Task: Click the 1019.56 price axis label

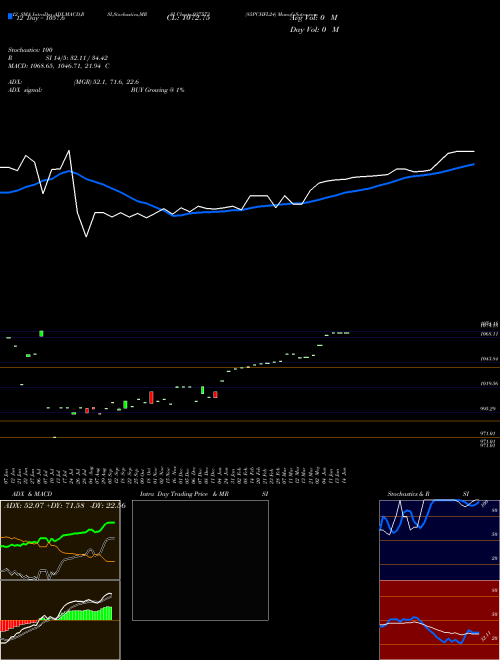Action: pyautogui.click(x=489, y=383)
